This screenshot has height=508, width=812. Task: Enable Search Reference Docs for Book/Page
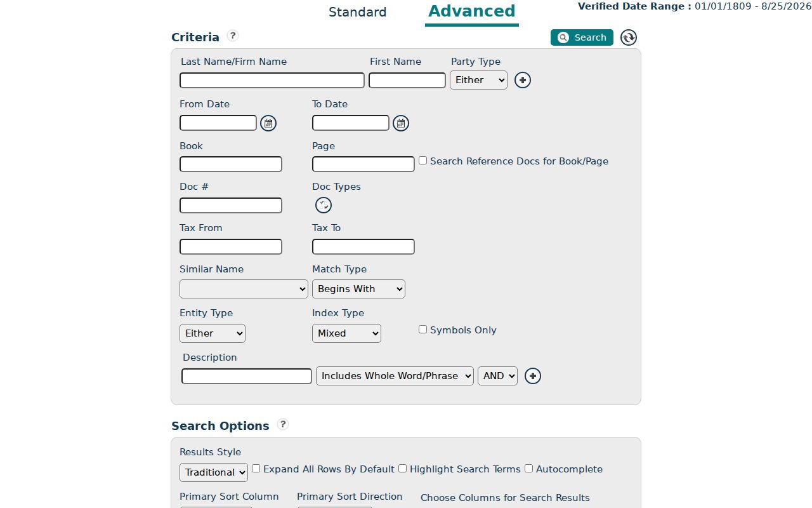(422, 161)
